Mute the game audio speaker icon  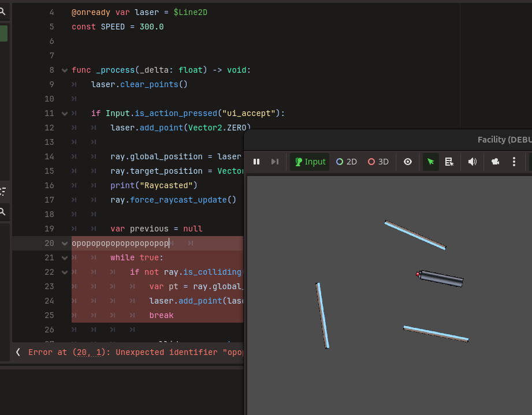[x=472, y=162]
